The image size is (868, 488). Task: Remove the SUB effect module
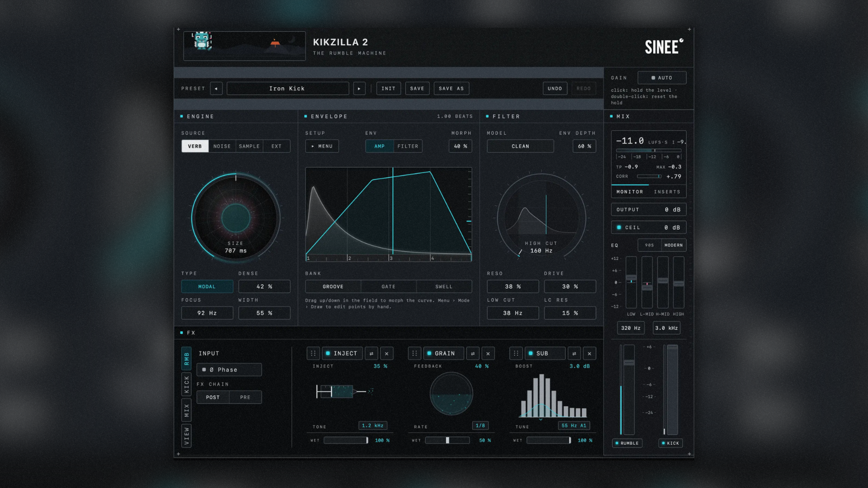[x=590, y=353]
